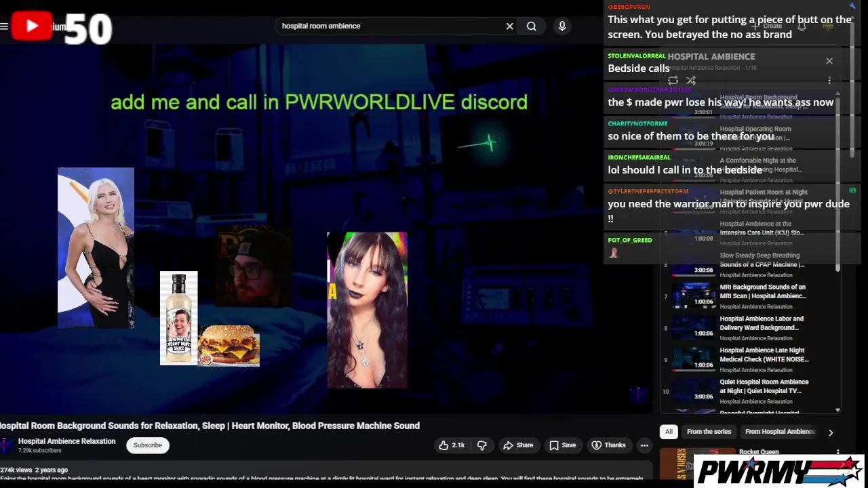Start voice search with the microphone
Image resolution: width=868 pixels, height=488 pixels.
coord(562,26)
